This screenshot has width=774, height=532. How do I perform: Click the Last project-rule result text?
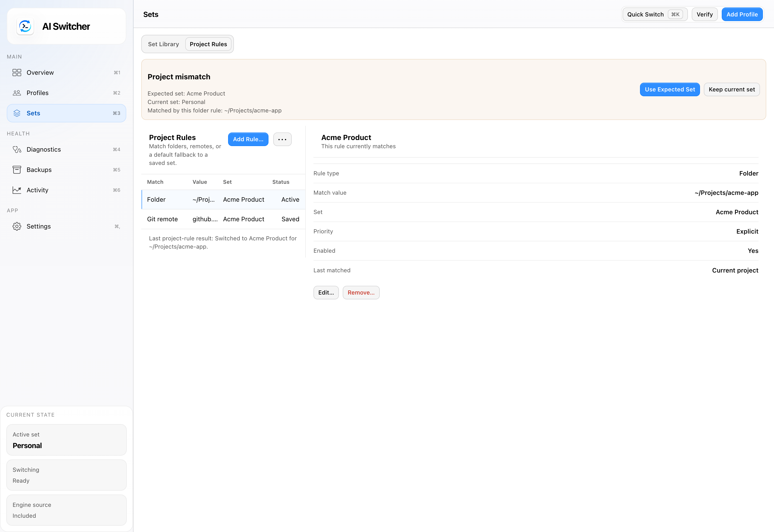pos(223,243)
